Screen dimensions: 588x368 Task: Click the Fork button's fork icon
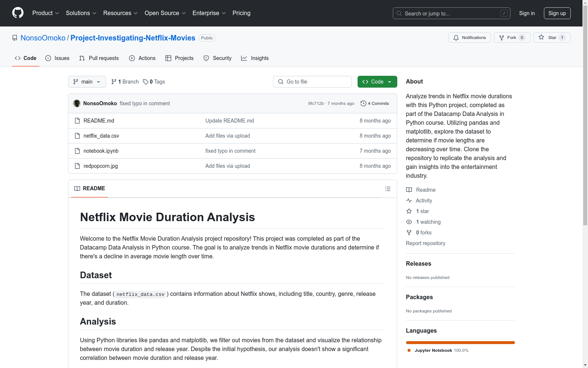pyautogui.click(x=502, y=38)
